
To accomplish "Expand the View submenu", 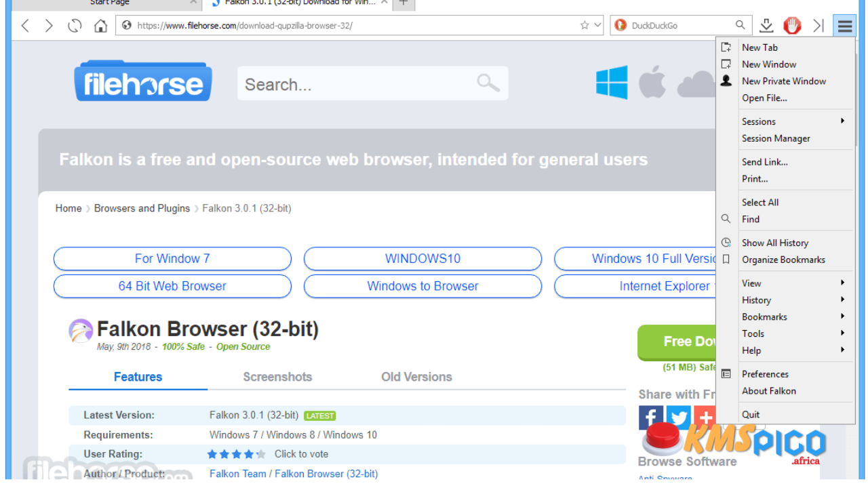I will [785, 283].
